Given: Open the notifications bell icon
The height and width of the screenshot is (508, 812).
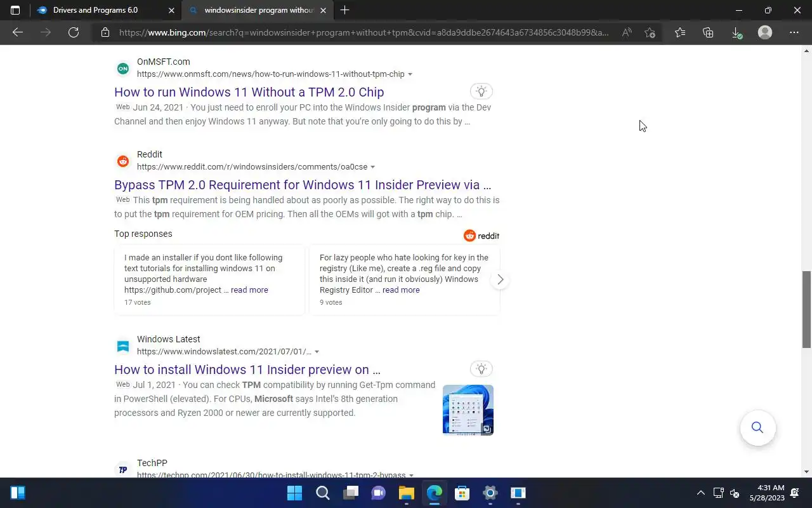Looking at the screenshot, I should pos(795,493).
